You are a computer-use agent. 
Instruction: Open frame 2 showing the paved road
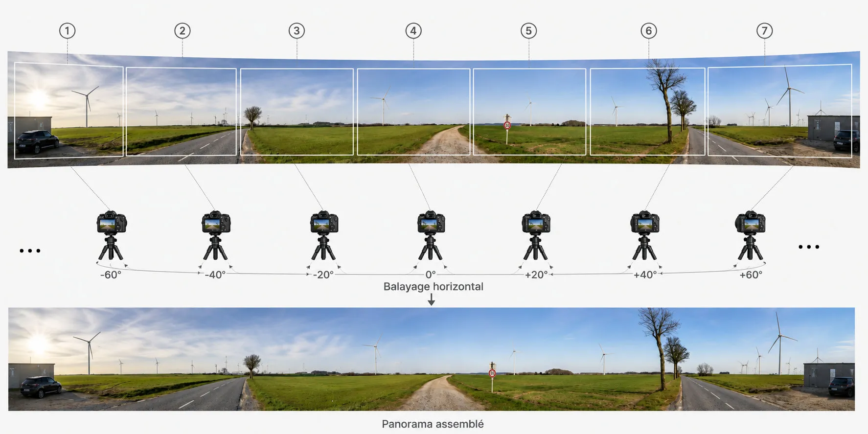pyautogui.click(x=181, y=112)
